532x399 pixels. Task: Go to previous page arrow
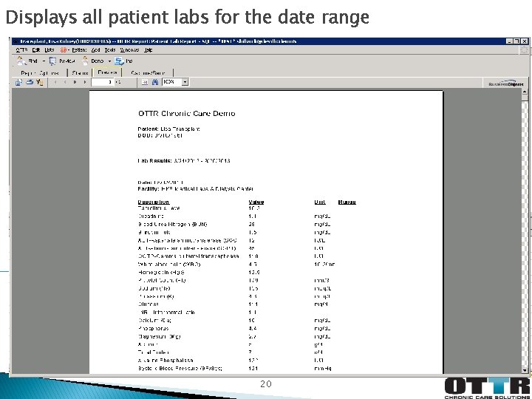point(65,82)
